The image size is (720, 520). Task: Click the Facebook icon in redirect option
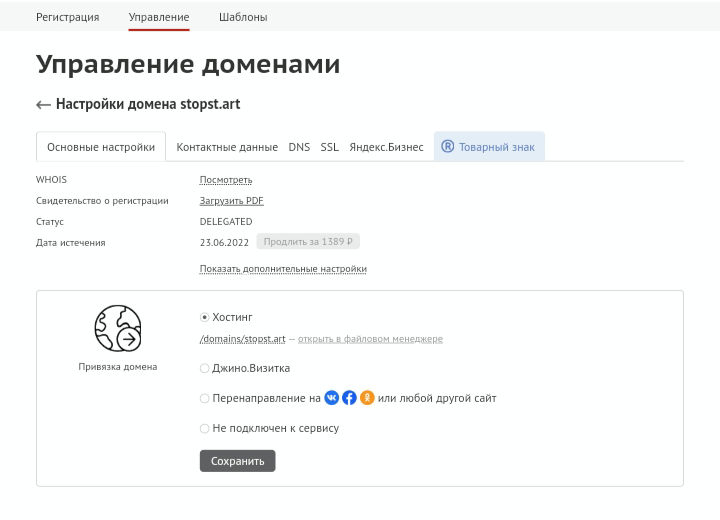point(349,398)
